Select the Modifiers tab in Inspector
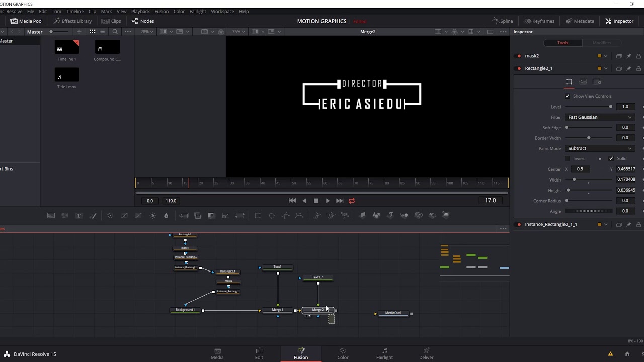Viewport: 644px width, 362px height. [602, 43]
